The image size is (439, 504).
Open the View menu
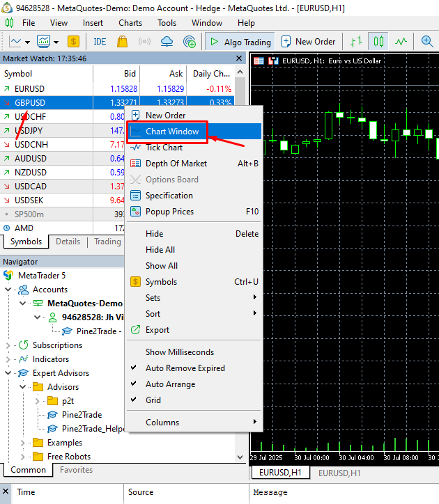(59, 23)
